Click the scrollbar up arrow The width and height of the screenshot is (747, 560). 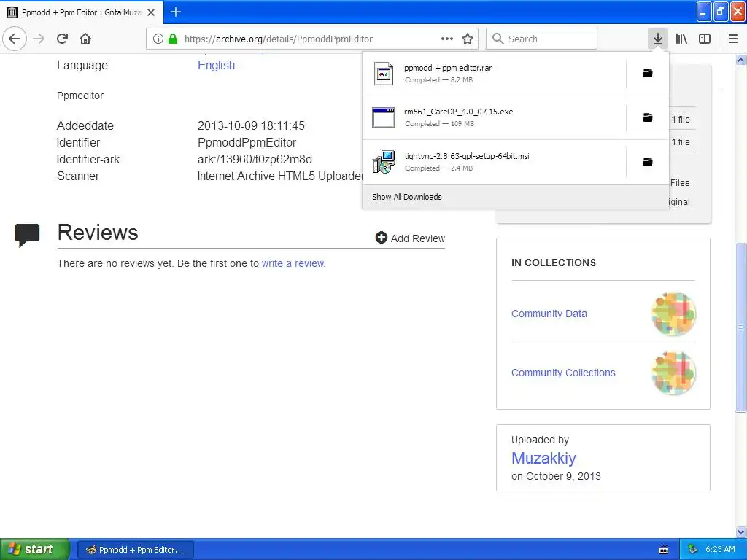[x=740, y=60]
